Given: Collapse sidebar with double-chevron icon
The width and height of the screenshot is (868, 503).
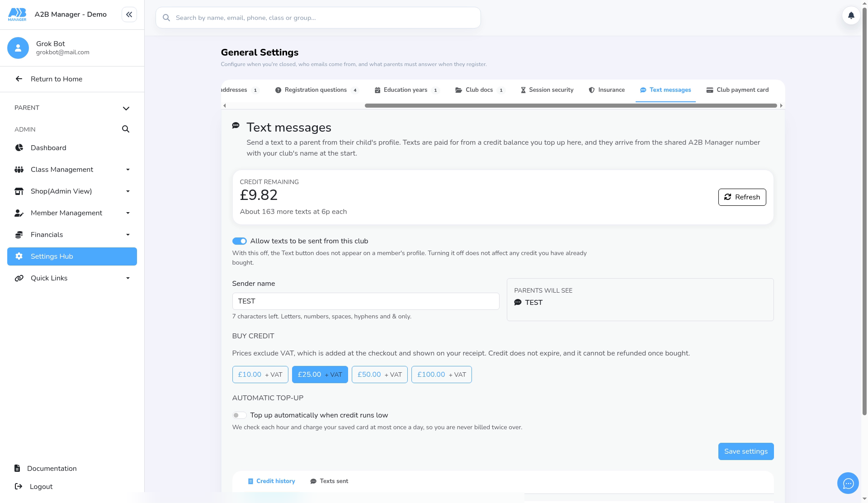Looking at the screenshot, I should point(129,14).
